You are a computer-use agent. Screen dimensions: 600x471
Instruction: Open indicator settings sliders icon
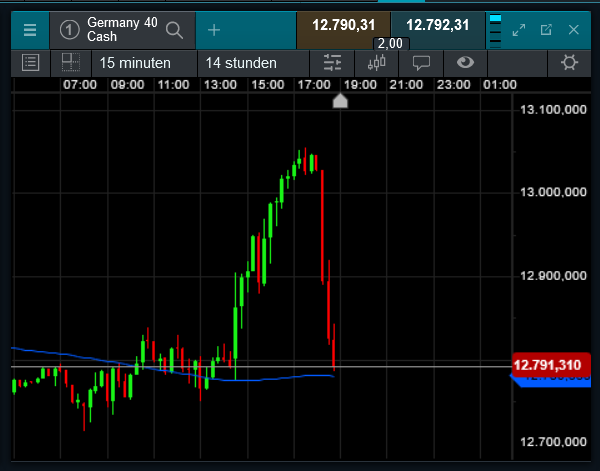click(332, 63)
